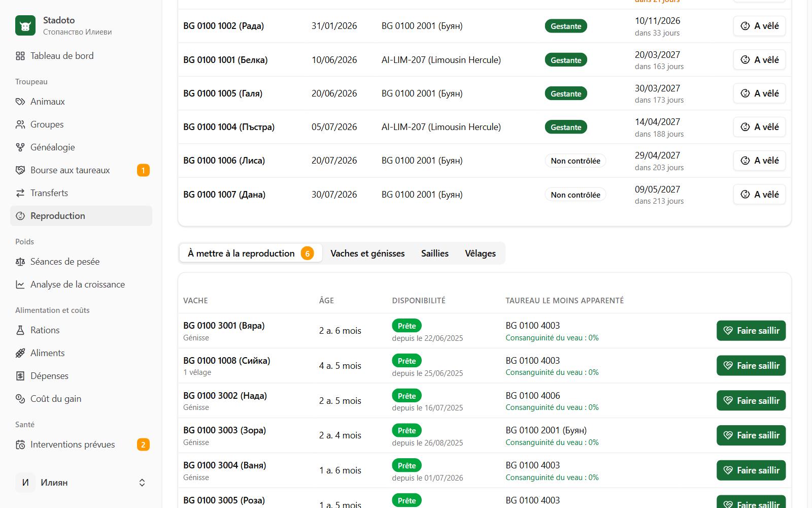812x508 pixels.
Task: Click the Interventions prévues badge 2
Action: (x=143, y=444)
